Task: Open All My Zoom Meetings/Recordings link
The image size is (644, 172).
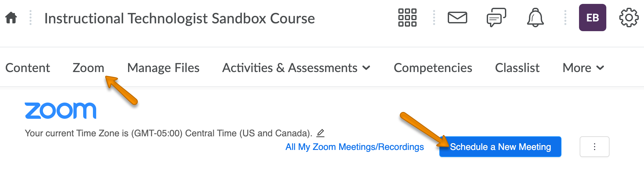Action: tap(354, 147)
